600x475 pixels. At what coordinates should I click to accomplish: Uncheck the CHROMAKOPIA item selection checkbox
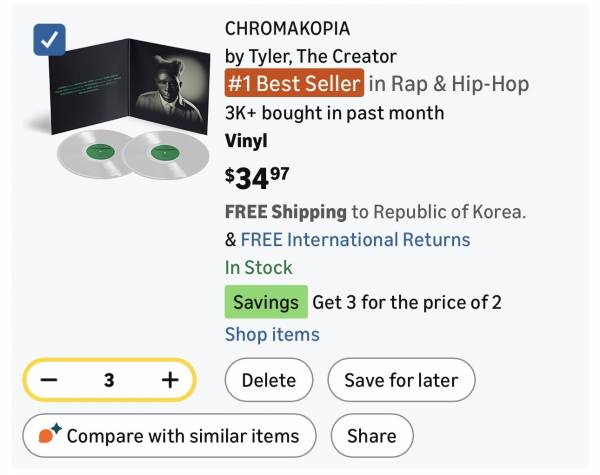(x=50, y=41)
